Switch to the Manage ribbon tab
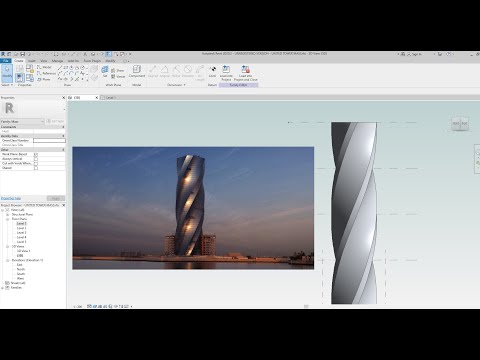Screen dimensions: 480x360 tap(57, 61)
